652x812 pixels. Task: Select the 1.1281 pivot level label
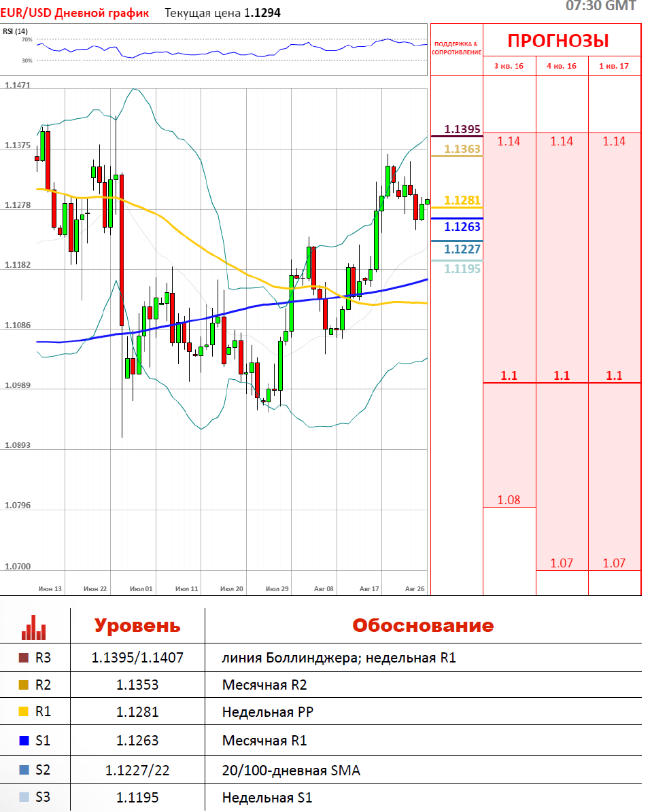click(462, 200)
